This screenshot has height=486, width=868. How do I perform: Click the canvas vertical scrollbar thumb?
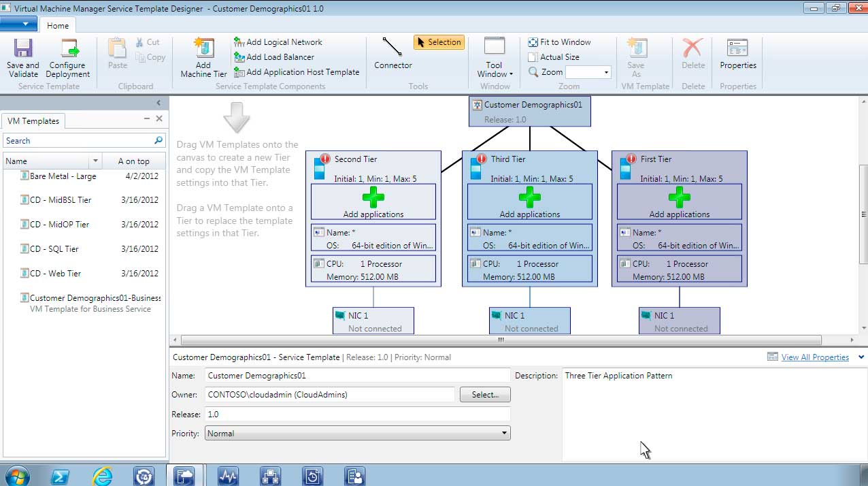click(864, 214)
